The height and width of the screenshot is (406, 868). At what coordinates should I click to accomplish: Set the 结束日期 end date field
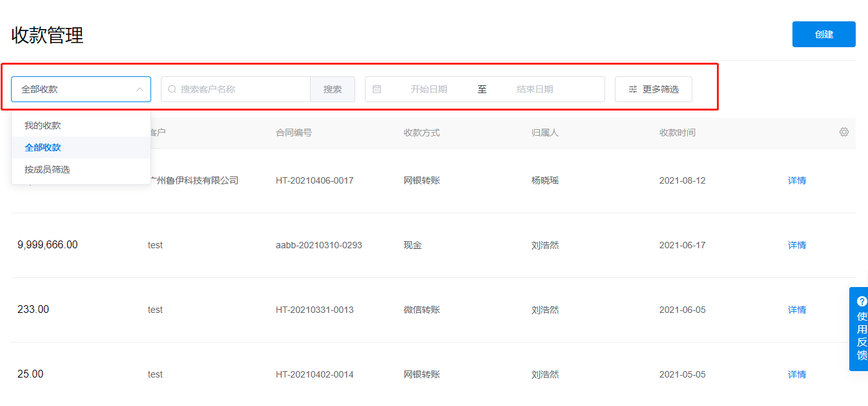point(535,89)
